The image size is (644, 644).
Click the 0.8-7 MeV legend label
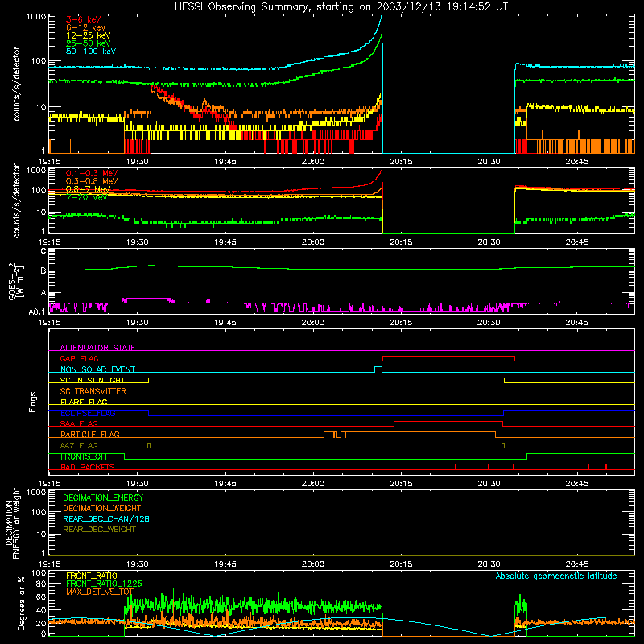click(88, 189)
